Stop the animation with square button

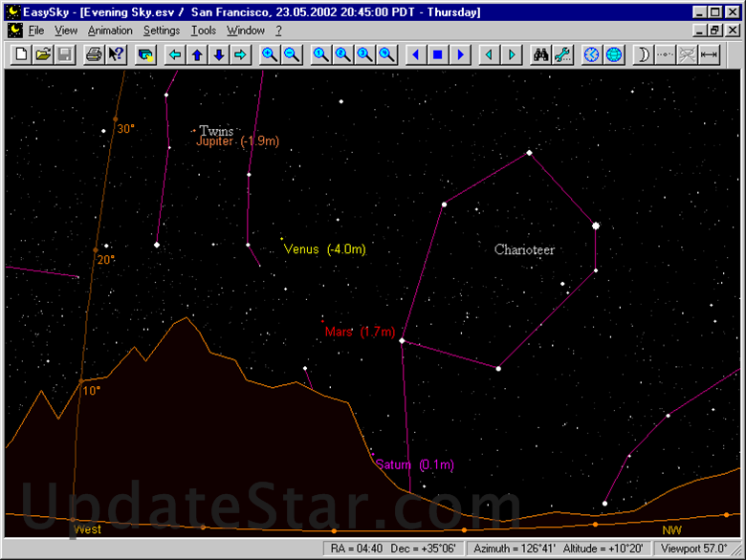tap(437, 55)
